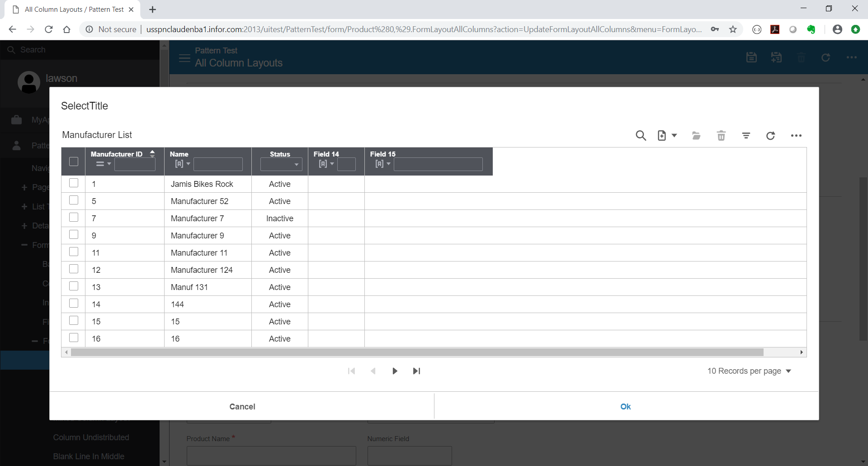Check the row with ID 16
This screenshot has width=868, height=466.
point(74,338)
